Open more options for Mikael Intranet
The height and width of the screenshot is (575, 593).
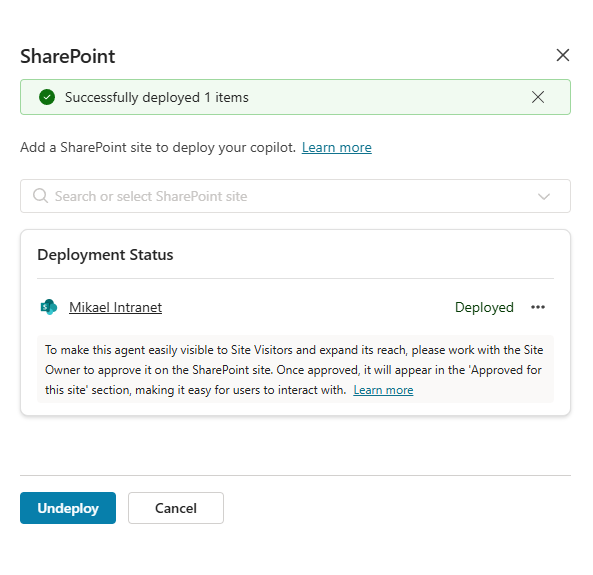537,307
